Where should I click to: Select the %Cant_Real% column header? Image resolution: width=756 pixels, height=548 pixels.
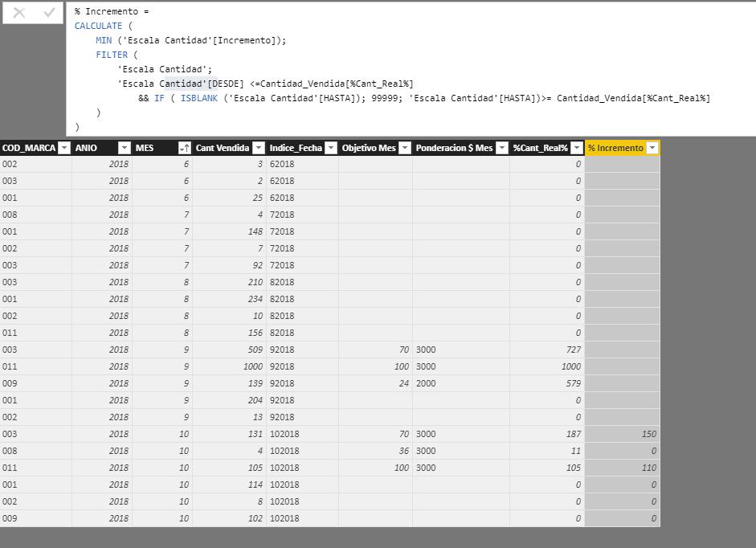tap(540, 148)
